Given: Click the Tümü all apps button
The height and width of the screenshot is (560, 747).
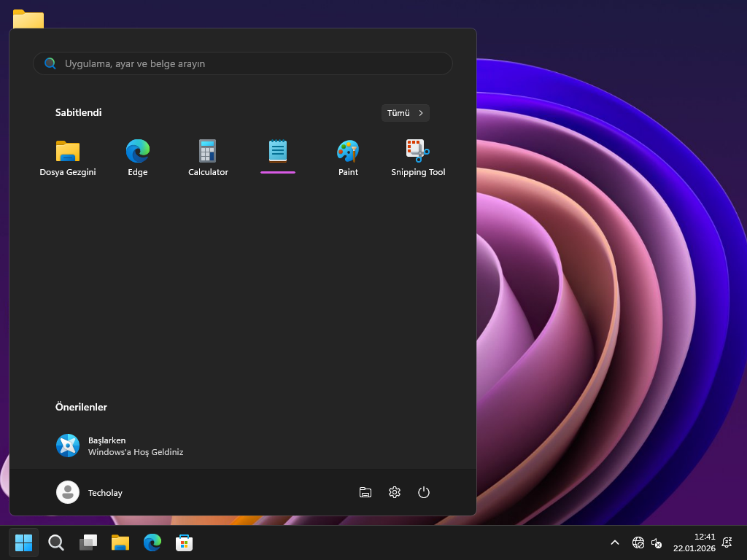Looking at the screenshot, I should pyautogui.click(x=406, y=113).
